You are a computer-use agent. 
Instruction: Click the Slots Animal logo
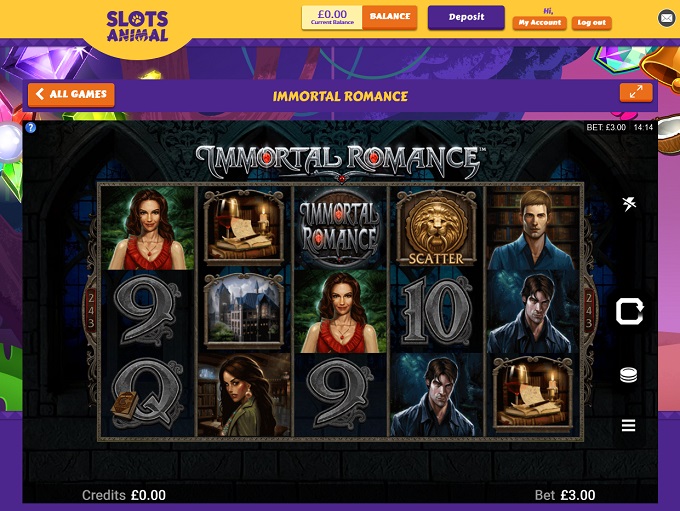click(137, 27)
